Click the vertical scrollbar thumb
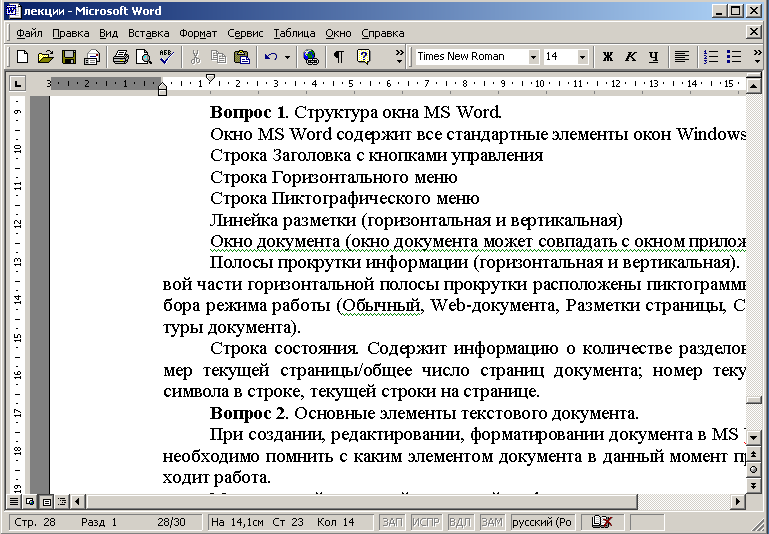This screenshot has height=534, width=769. click(753, 400)
